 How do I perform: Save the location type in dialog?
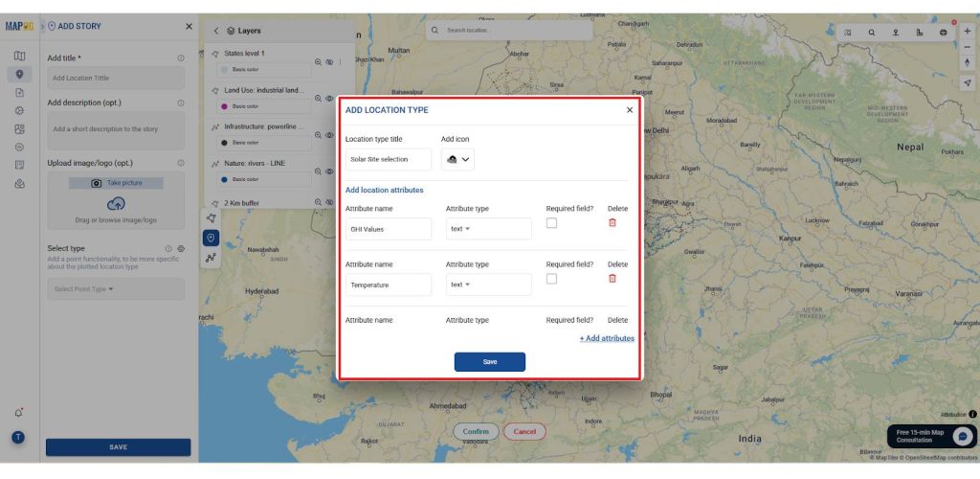489,362
